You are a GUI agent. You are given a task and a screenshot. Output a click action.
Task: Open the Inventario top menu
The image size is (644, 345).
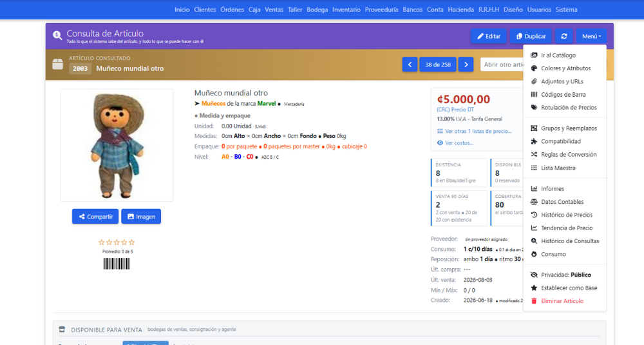[346, 10]
